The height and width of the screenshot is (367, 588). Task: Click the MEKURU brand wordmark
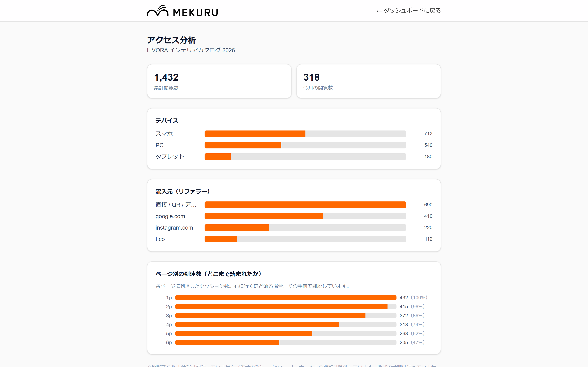195,12
